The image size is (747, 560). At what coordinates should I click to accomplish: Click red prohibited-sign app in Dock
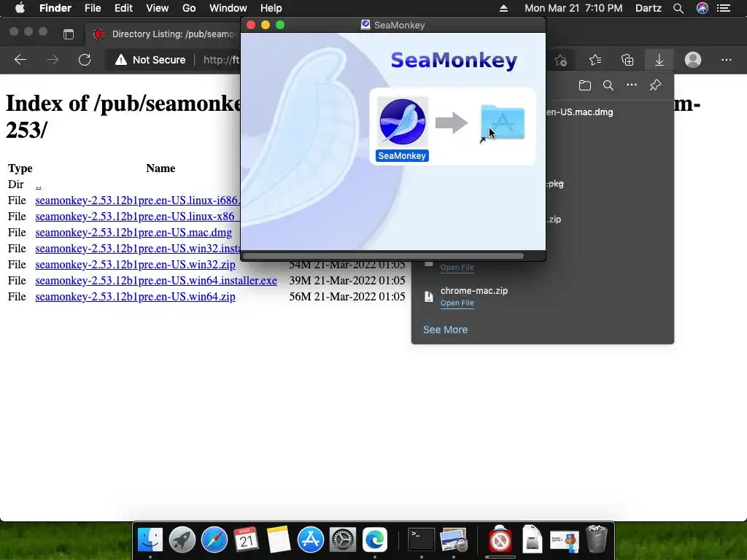coord(500,540)
